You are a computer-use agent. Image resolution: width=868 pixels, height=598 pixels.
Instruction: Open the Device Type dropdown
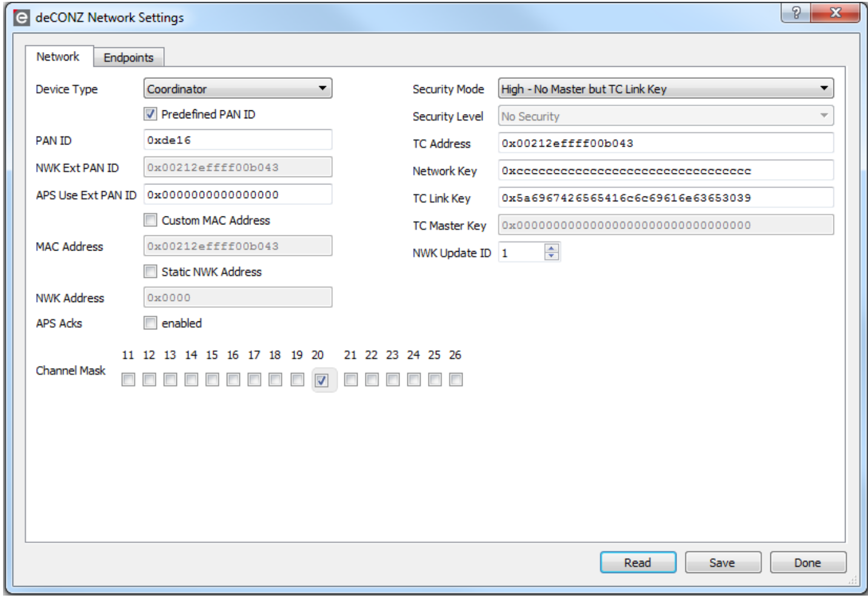click(x=238, y=89)
